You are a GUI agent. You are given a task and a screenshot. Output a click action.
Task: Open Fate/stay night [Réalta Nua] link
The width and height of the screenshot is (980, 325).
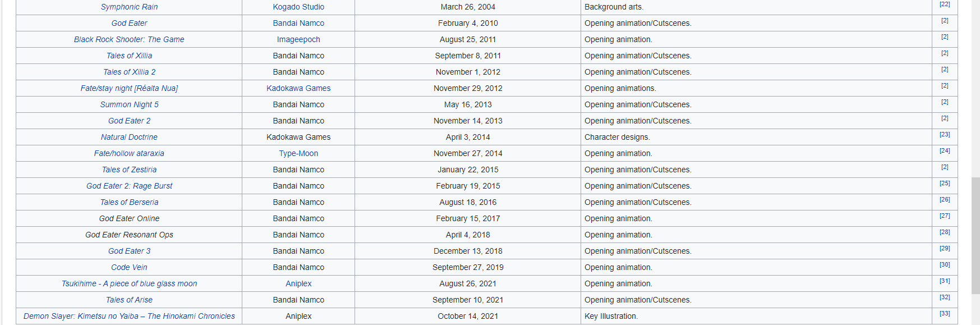pyautogui.click(x=129, y=88)
